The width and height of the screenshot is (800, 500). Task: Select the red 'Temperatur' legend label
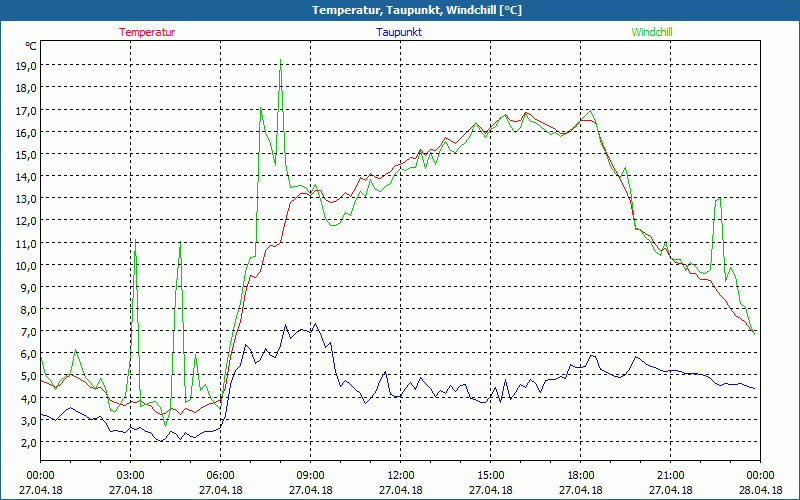147,32
